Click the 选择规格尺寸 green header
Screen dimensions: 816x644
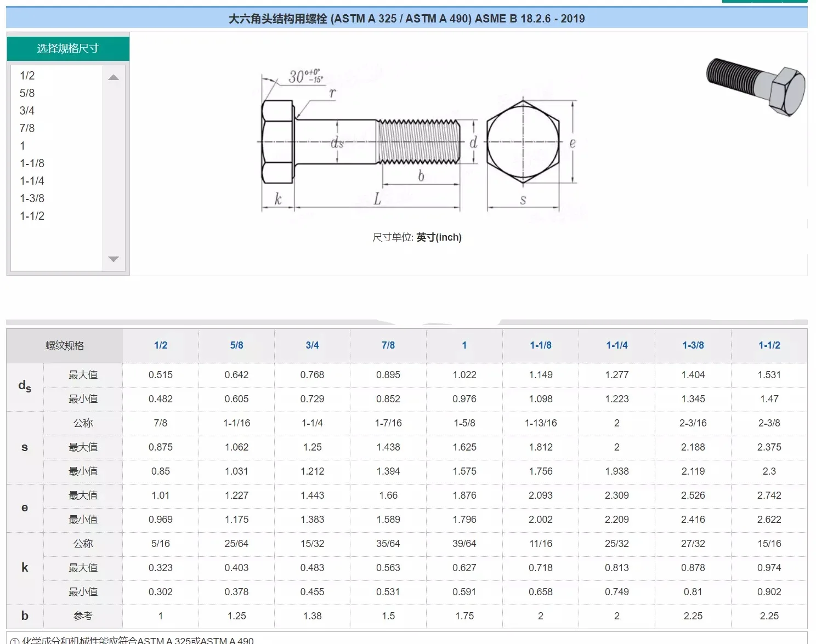point(68,48)
